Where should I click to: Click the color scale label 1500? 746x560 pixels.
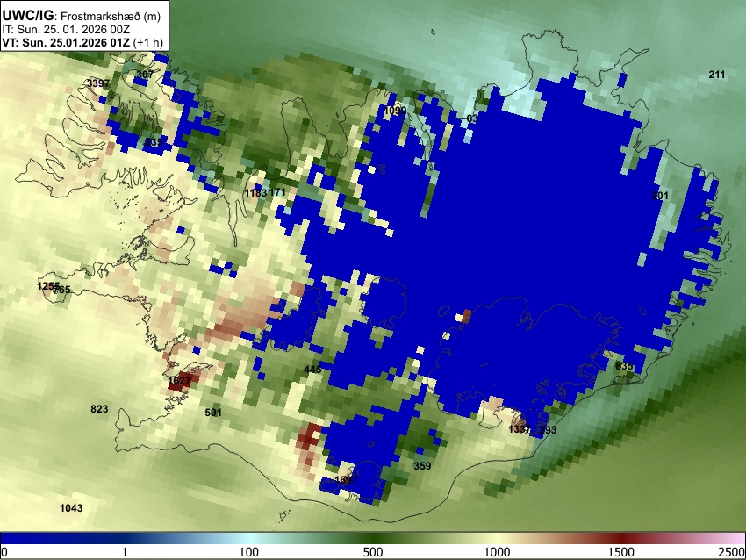621,552
